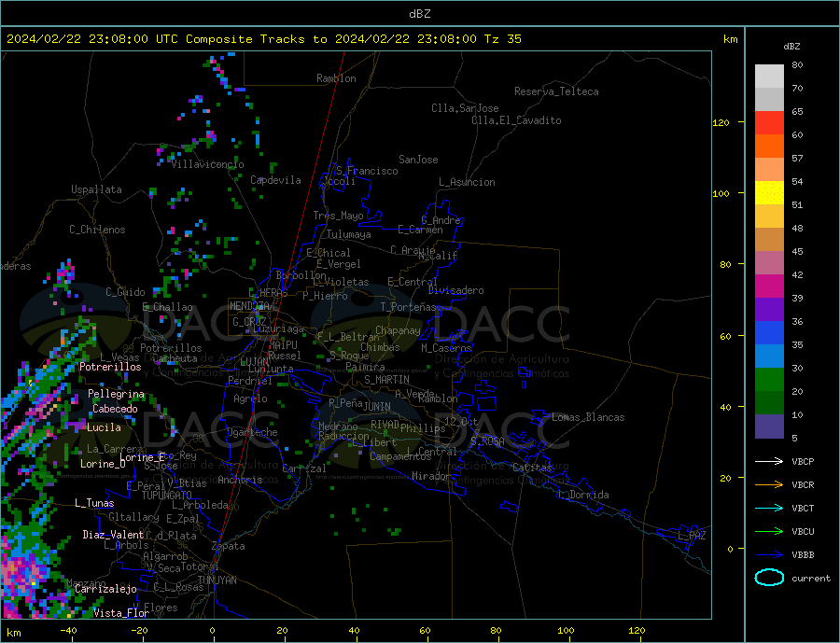
Task: Click the Pellegrina label
Action: point(117,394)
